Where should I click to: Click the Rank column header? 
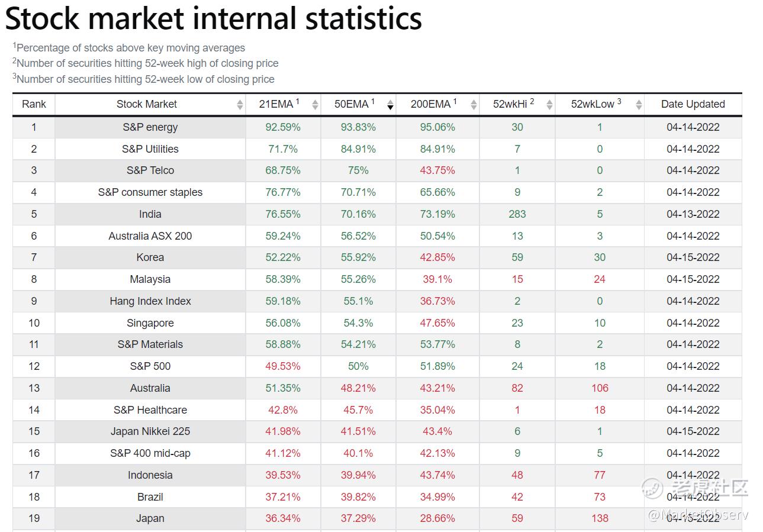pos(34,104)
